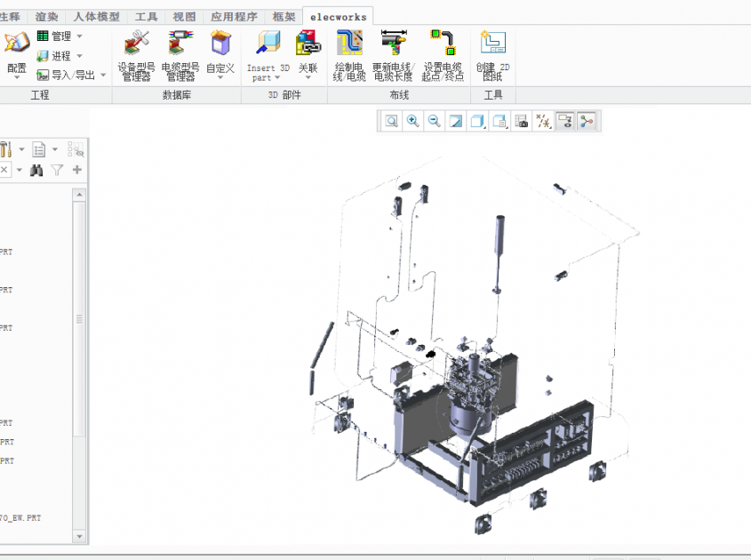This screenshot has width=751, height=560.
Task: Switch to the 应用程序 ribbon tab
Action: [235, 17]
